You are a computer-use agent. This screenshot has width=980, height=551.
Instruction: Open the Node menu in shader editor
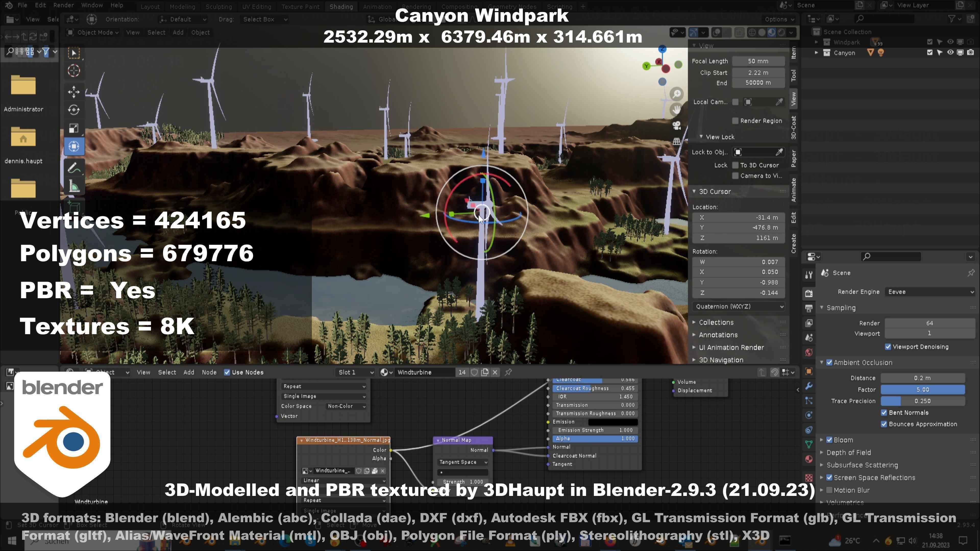pos(209,372)
